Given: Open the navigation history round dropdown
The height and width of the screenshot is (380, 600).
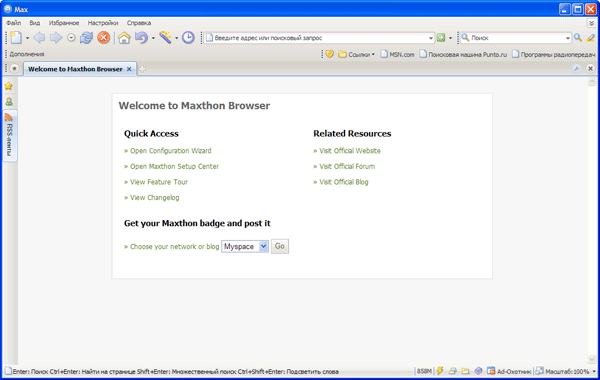Looking at the screenshot, I should tap(71, 38).
